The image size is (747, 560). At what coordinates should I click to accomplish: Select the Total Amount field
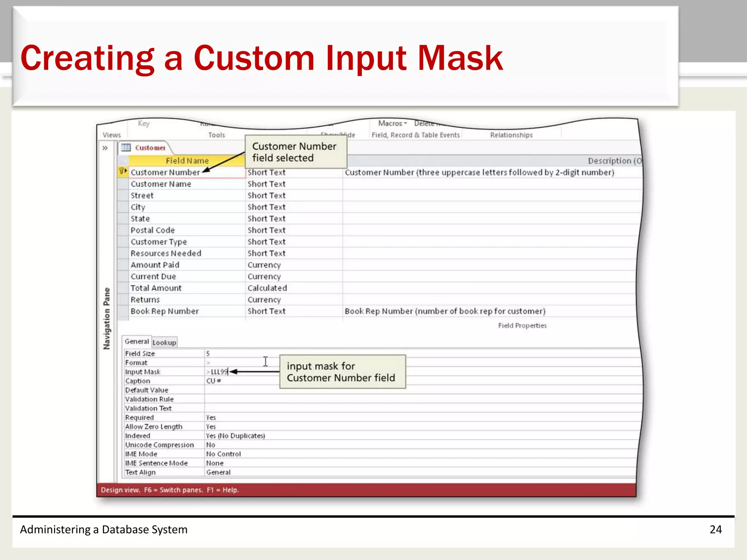pyautogui.click(x=187, y=288)
